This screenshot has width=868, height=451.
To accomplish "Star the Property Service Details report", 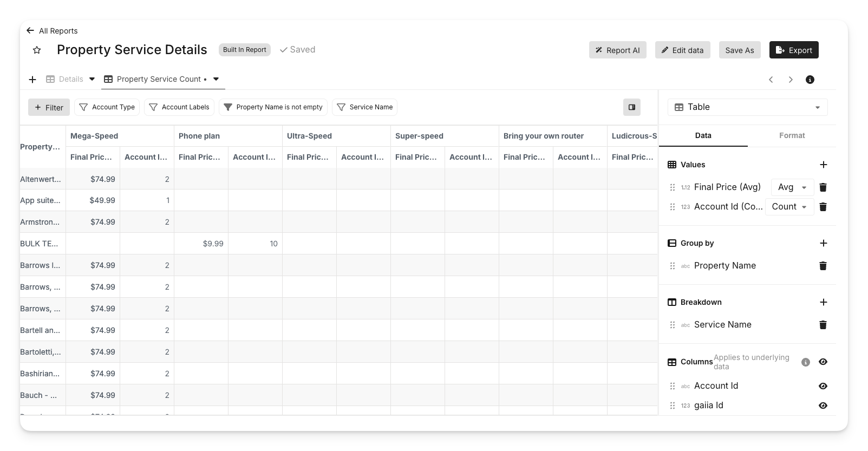I will click(37, 50).
